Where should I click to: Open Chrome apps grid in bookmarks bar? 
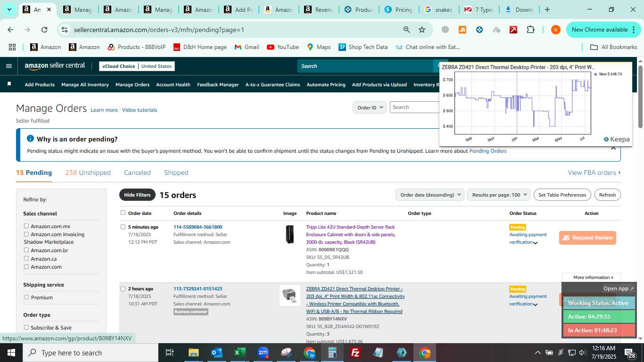(x=12, y=47)
